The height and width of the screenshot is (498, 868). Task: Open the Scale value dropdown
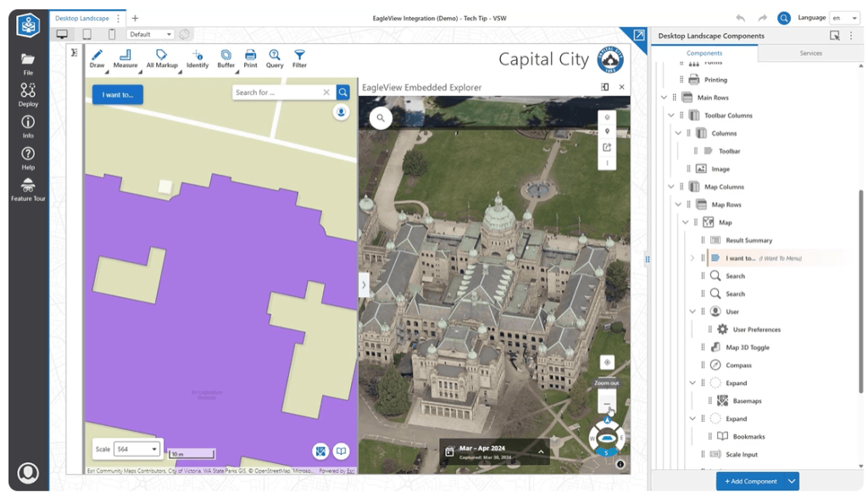tap(137, 450)
